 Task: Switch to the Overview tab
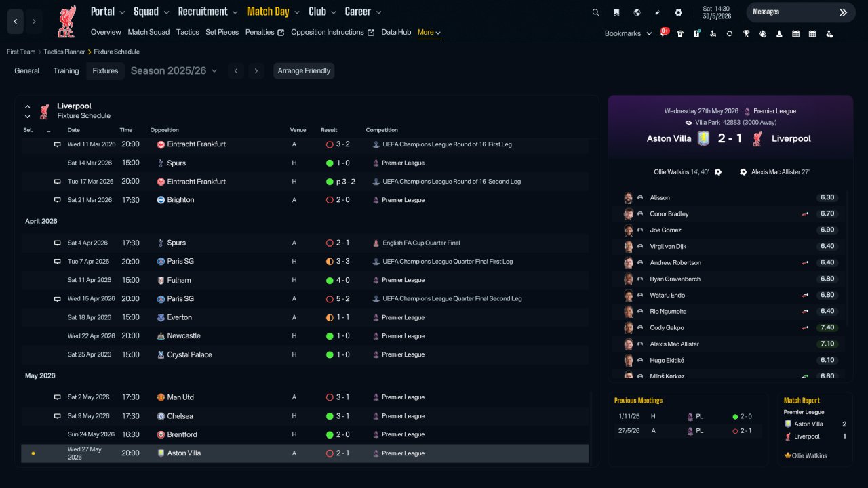point(106,32)
